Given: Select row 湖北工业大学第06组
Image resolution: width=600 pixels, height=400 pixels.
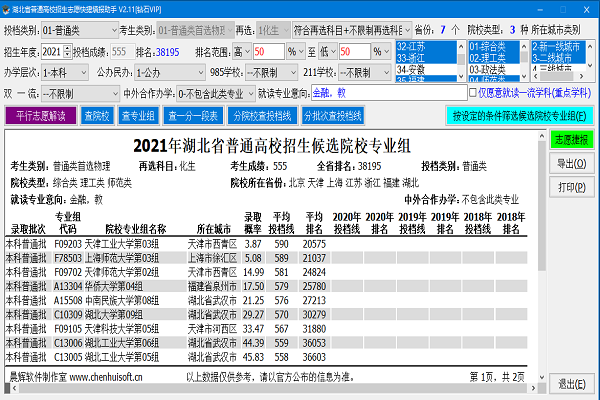Looking at the screenshot, I should (x=266, y=343).
